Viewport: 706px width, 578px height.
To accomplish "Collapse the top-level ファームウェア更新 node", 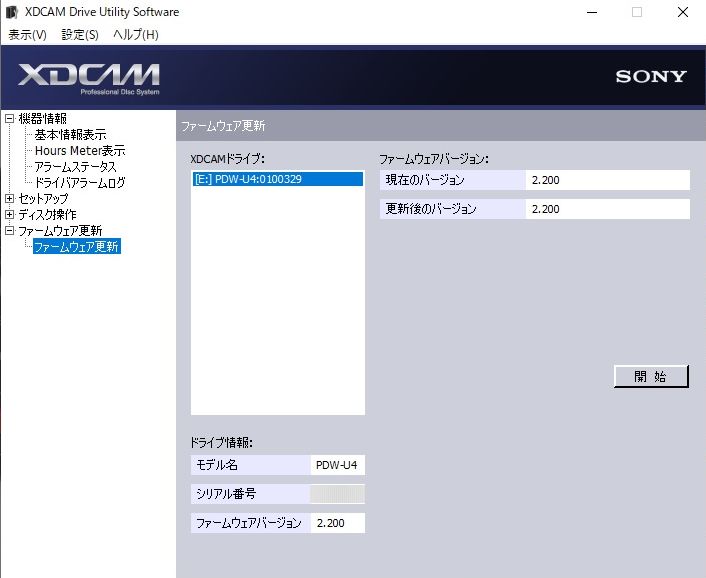I will pyautogui.click(x=10, y=231).
